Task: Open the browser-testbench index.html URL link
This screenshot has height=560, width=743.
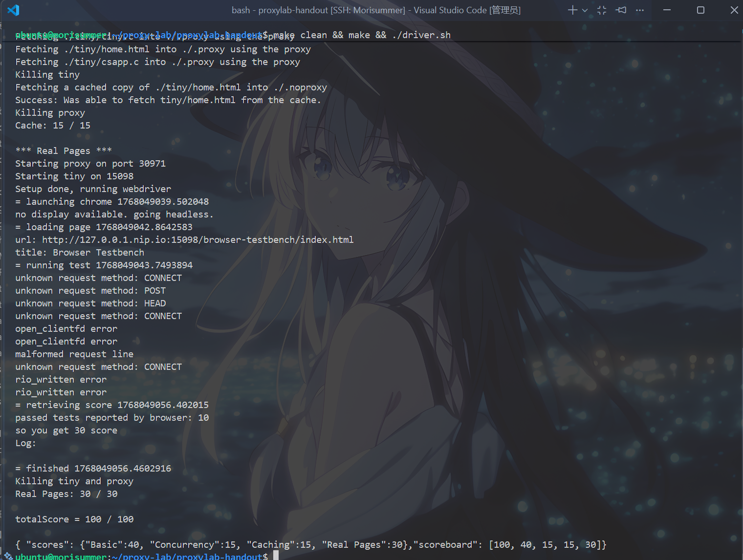Action: (197, 240)
